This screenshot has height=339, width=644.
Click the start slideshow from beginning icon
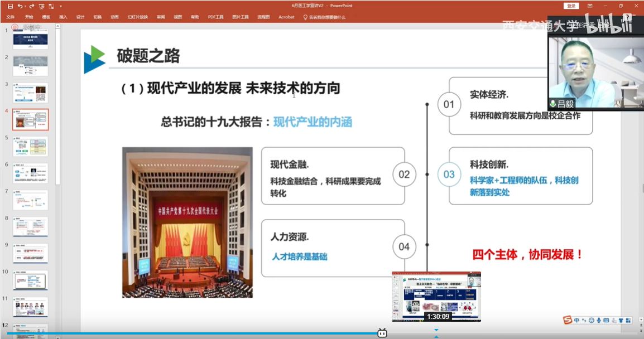click(x=42, y=6)
